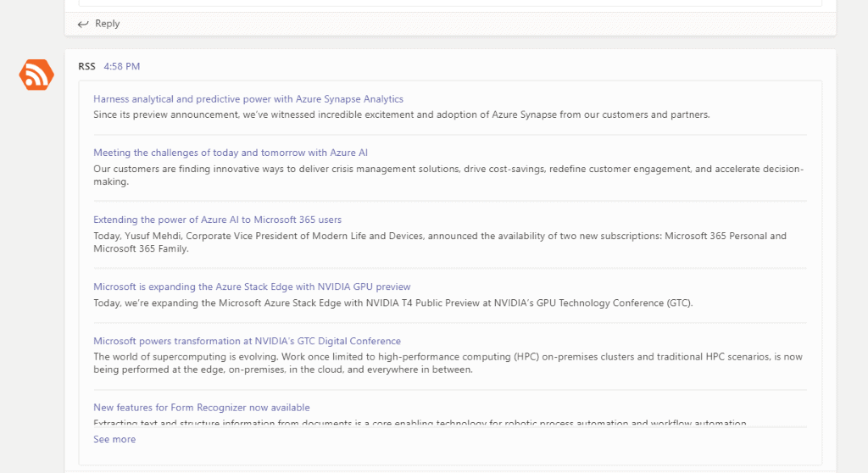Click the 'Today, Yusuf Mehdi' summary text
Viewport: 868px width, 473px height.
[x=440, y=242]
